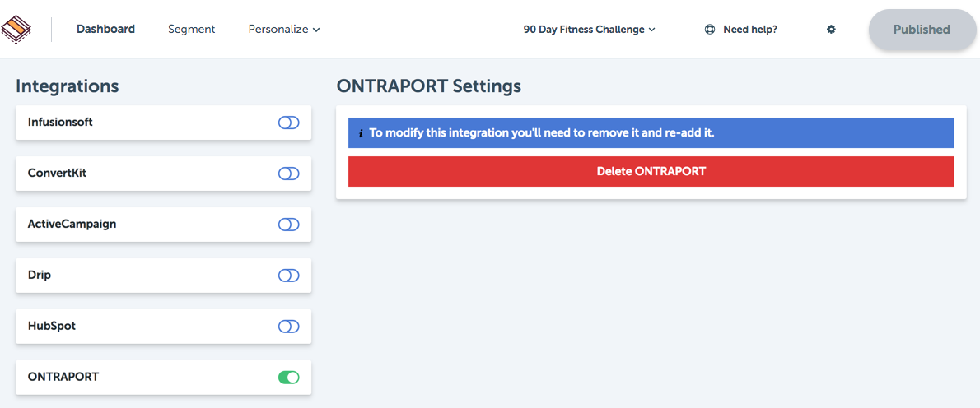Open settings via the gear icon
The image size is (980, 408).
pyautogui.click(x=831, y=30)
